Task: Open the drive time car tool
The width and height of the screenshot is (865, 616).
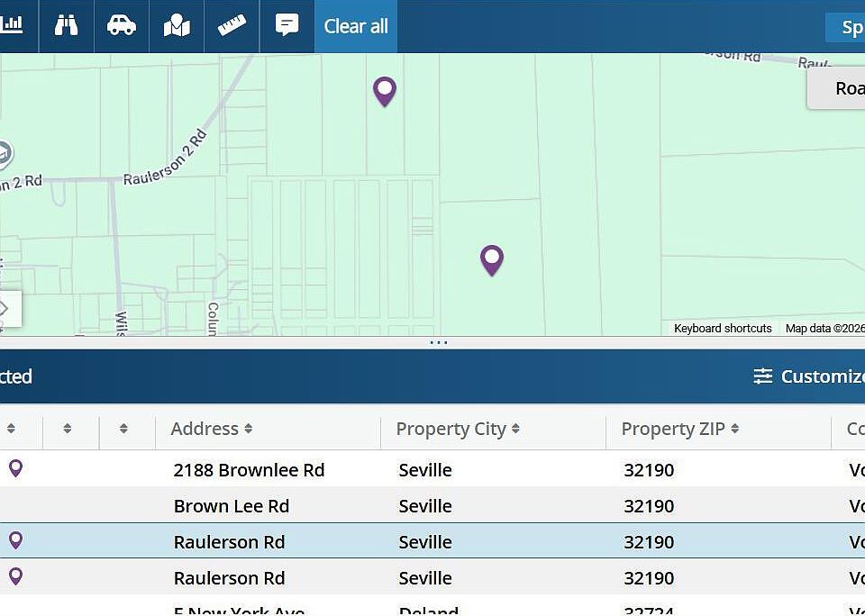Action: tap(122, 25)
